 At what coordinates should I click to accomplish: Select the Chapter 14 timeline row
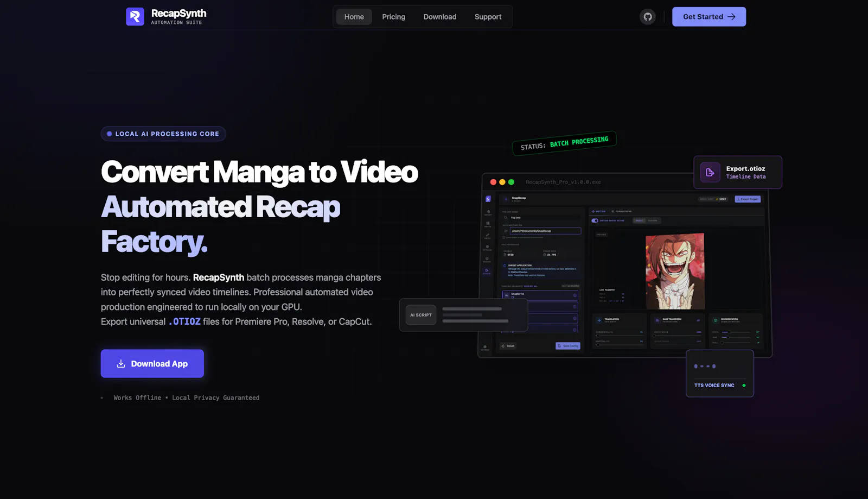point(540,295)
